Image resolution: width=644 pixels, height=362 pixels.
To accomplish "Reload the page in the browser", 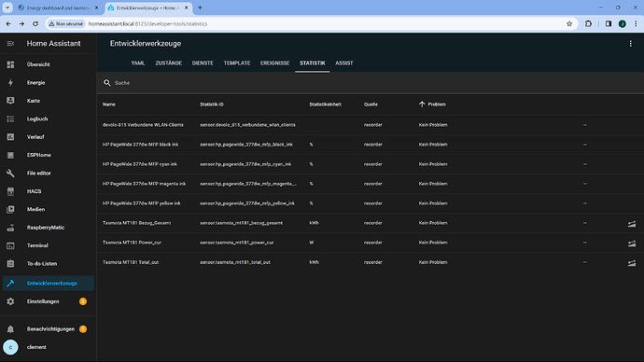I will 35,24.
